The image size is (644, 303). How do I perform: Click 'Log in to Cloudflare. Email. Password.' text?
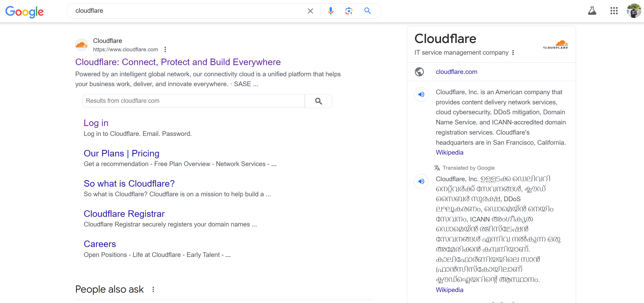(138, 134)
